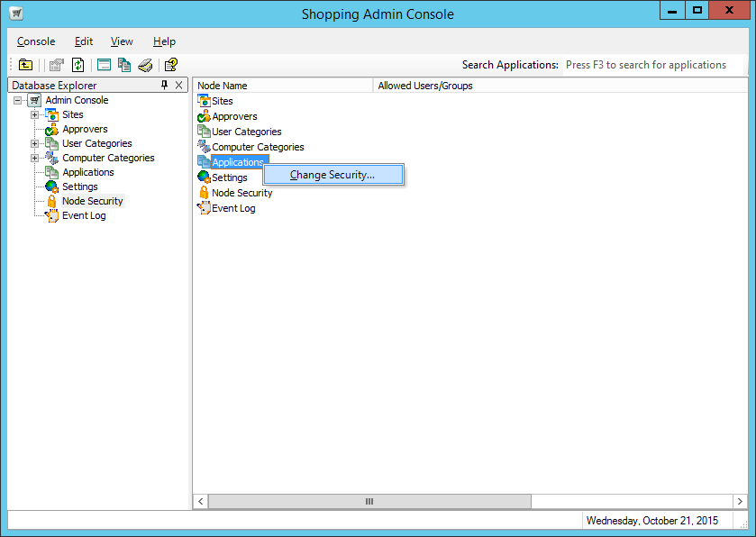Click the horizontal scrollbar thumb
This screenshot has width=756, height=537.
click(x=369, y=501)
